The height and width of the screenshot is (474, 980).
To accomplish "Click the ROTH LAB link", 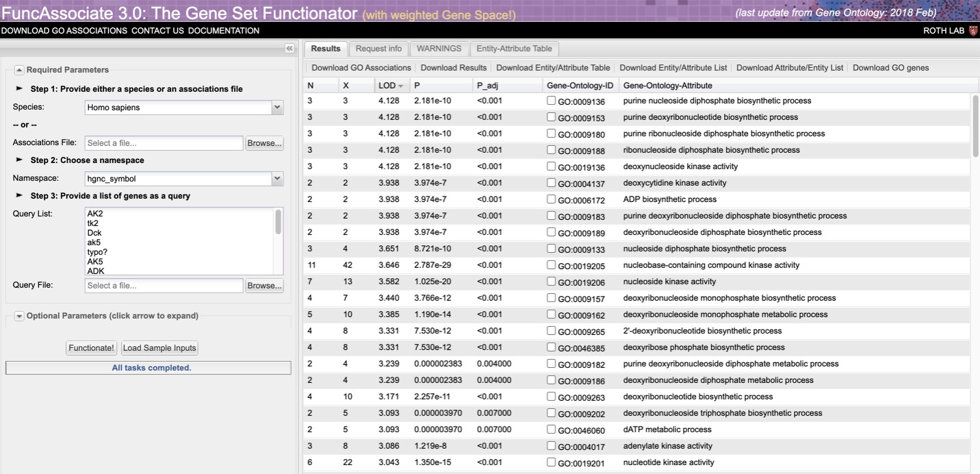I will (x=944, y=31).
